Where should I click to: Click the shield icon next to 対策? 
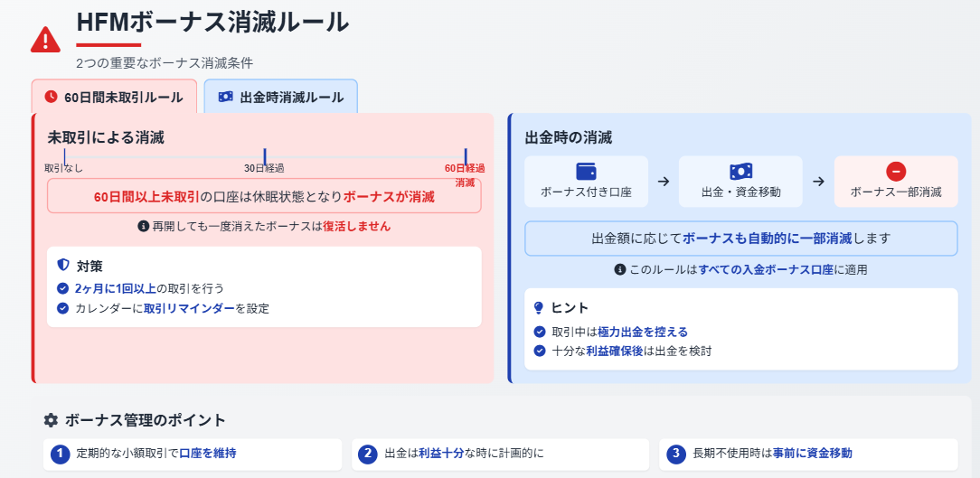(62, 266)
